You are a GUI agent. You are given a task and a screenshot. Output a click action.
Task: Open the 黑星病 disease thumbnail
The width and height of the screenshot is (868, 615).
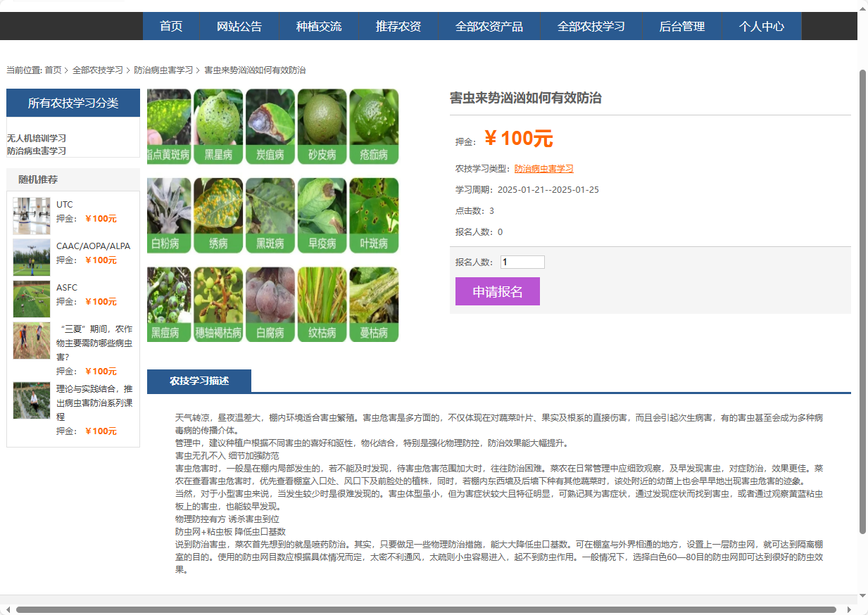click(218, 126)
